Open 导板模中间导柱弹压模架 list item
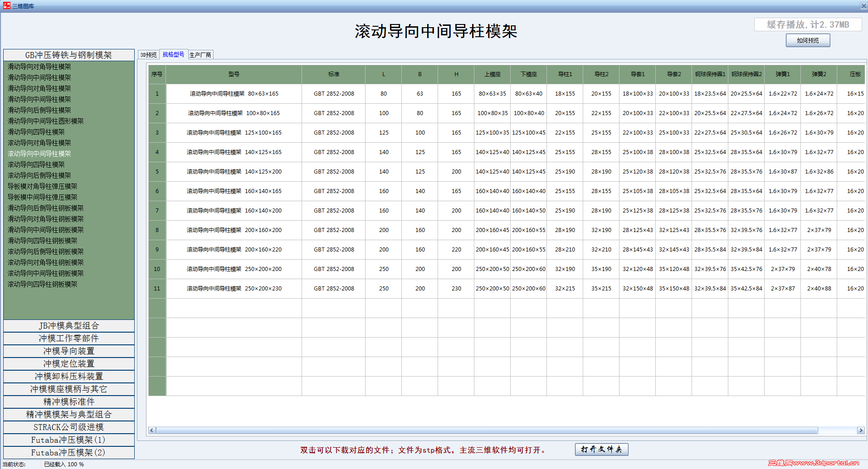The height and width of the screenshot is (469, 868). pos(43,197)
